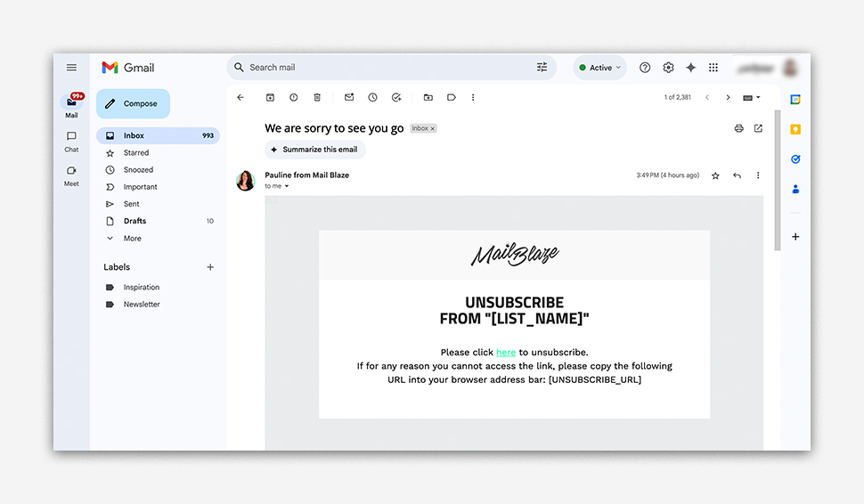Open Contacts side panel

[795, 189]
